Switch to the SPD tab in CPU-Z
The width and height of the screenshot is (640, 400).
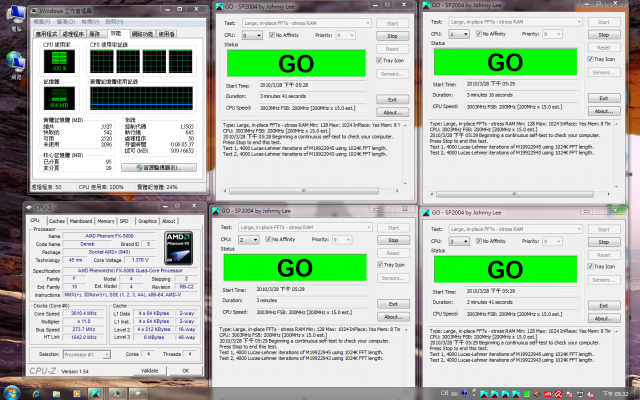pyautogui.click(x=124, y=221)
